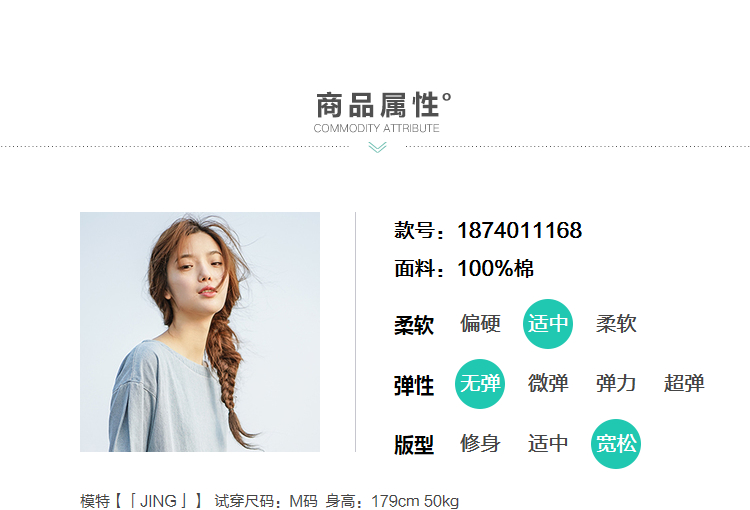Click the style number 1874011168
The width and height of the screenshot is (750, 510).
click(x=519, y=230)
